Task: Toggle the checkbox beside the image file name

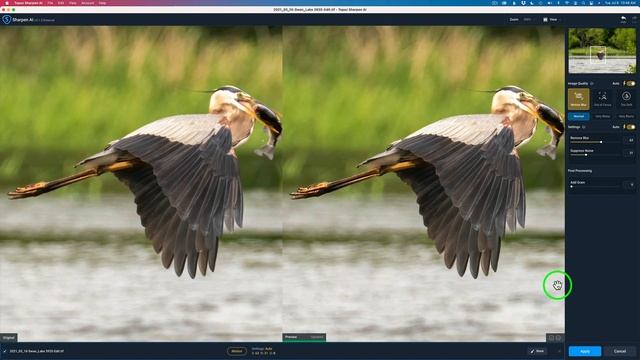Action: coord(5,351)
